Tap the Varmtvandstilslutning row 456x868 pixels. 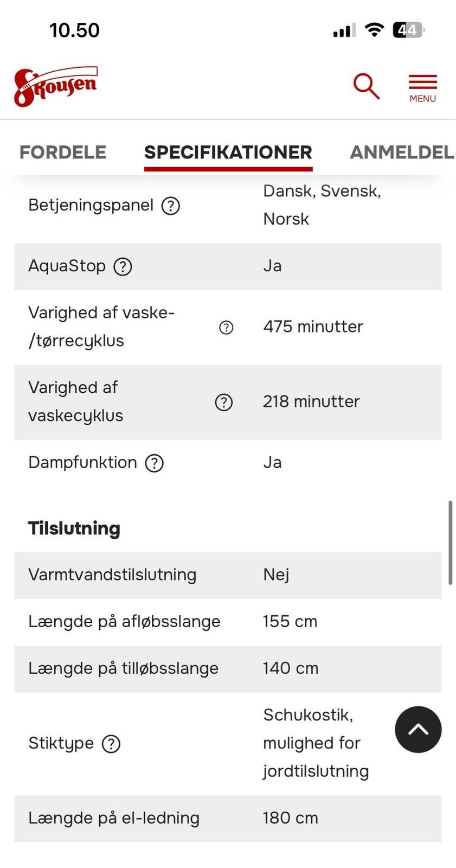point(228,575)
